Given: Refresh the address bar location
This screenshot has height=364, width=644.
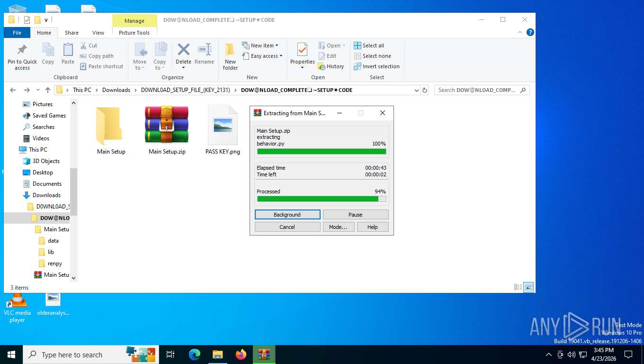Looking at the screenshot, I should pos(425,90).
